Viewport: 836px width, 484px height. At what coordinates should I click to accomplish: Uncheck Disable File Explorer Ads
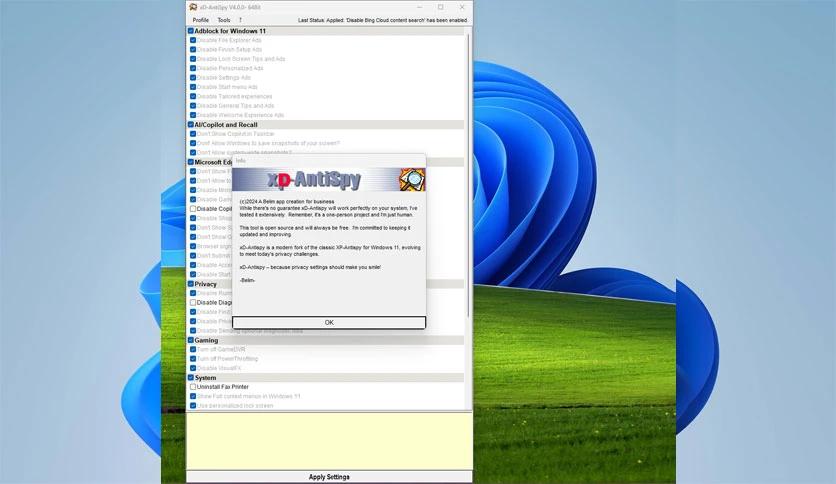193,40
